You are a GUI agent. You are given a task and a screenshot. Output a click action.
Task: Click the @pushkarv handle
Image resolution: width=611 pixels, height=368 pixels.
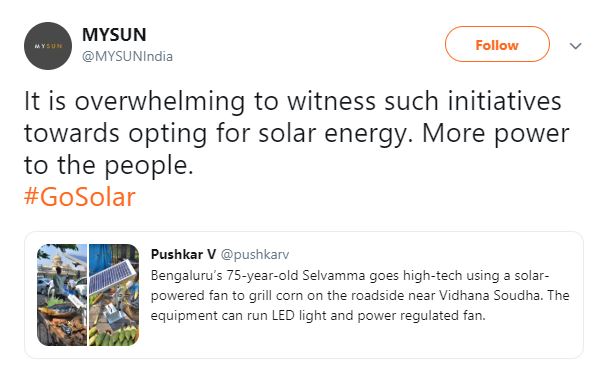(255, 255)
